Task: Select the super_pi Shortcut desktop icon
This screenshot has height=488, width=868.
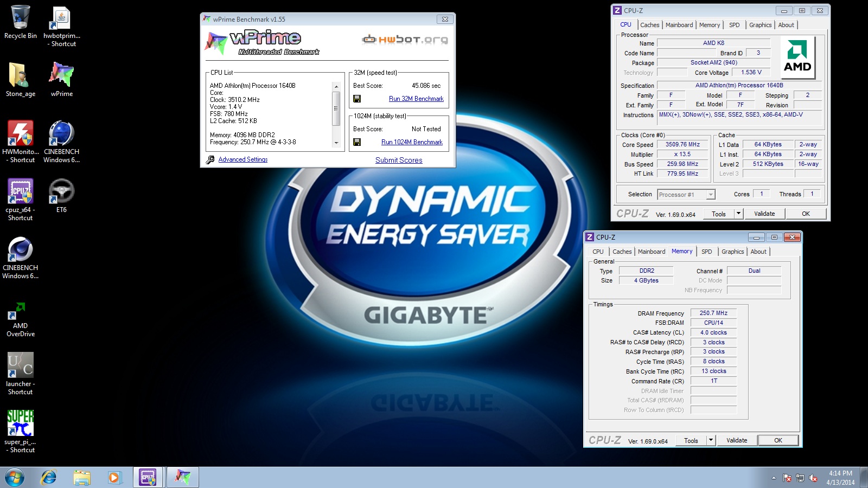Action: click(x=21, y=432)
